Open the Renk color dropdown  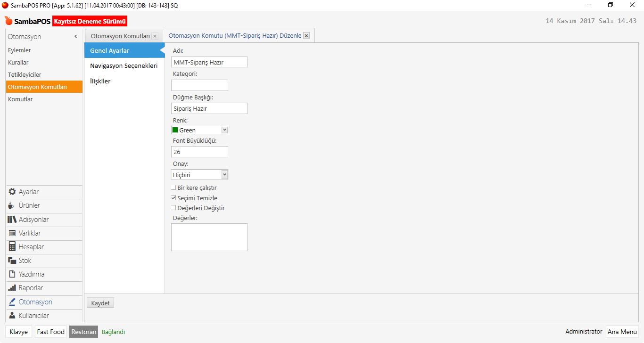224,130
